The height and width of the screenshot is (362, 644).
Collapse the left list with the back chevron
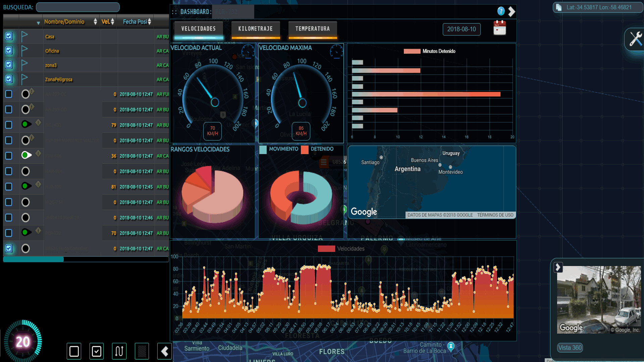[164, 351]
